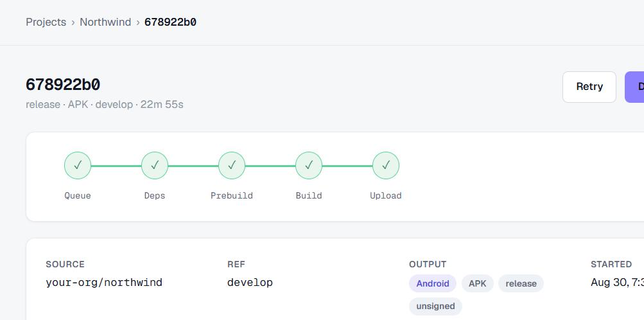Select the Deps step checkmark

point(155,166)
